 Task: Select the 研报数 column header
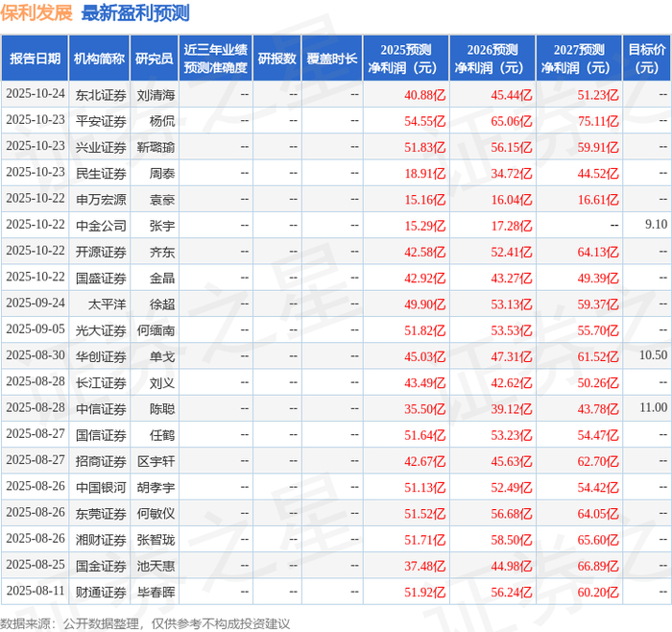point(276,59)
